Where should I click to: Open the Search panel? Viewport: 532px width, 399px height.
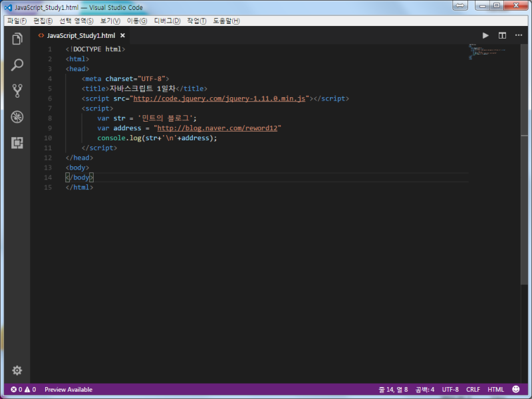coord(17,65)
